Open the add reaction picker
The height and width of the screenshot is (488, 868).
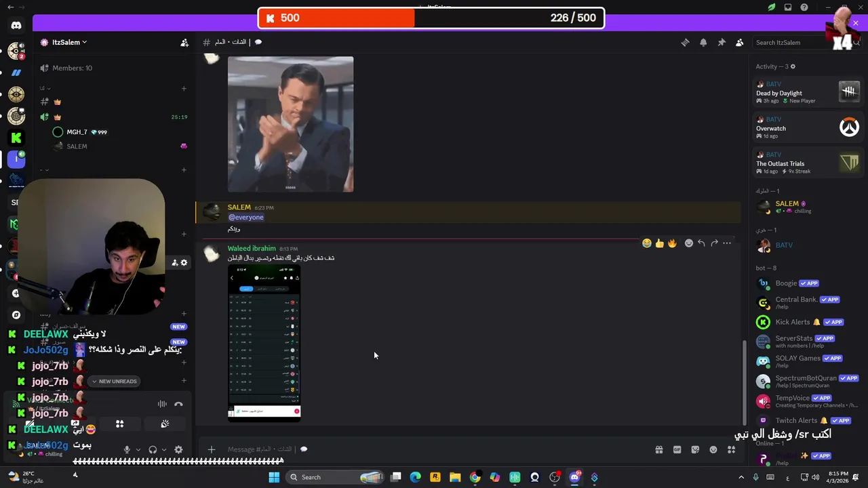(689, 243)
